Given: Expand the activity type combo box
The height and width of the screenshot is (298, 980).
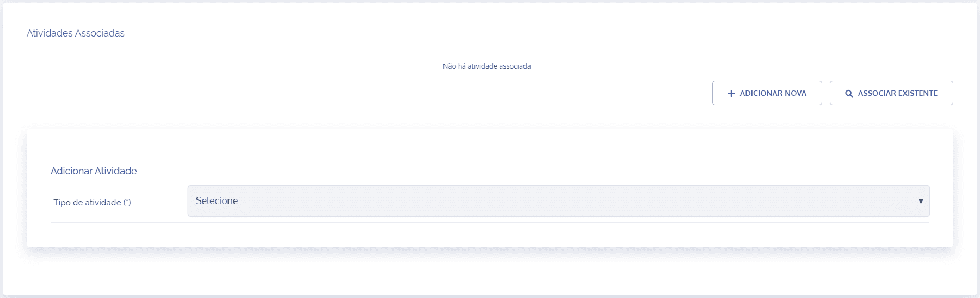Looking at the screenshot, I should pyautogui.click(x=559, y=201).
